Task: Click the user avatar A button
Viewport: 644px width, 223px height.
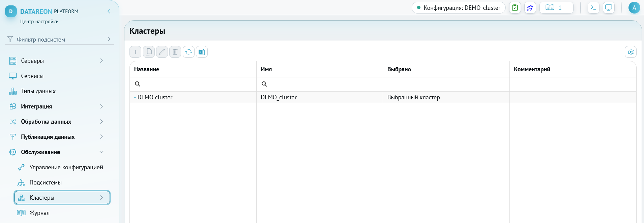Action: [634, 8]
